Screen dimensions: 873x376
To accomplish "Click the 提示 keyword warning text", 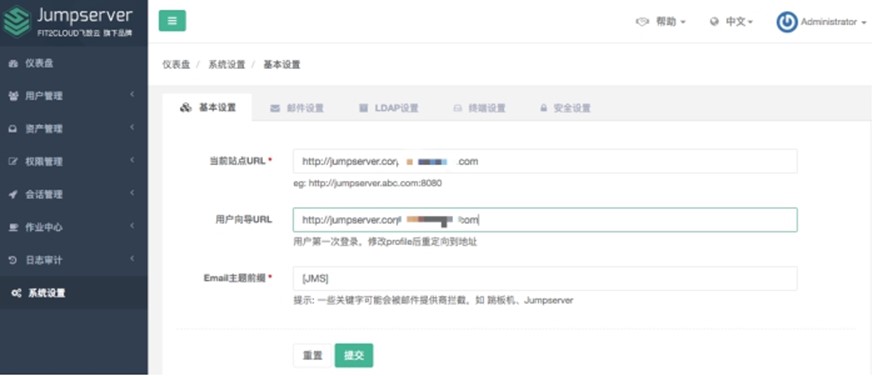I will (433, 301).
